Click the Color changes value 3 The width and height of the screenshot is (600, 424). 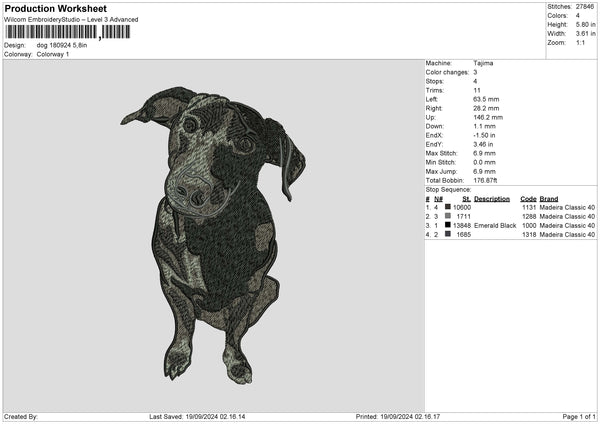point(475,72)
